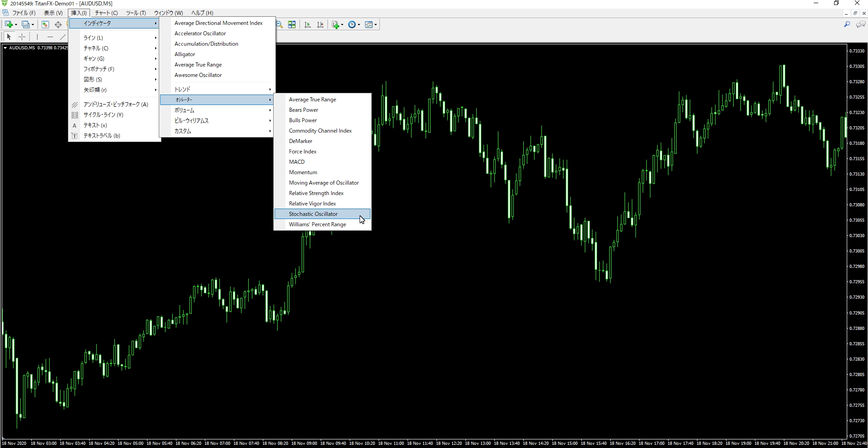
Task: Open the 表示 (V) menu
Action: point(53,13)
